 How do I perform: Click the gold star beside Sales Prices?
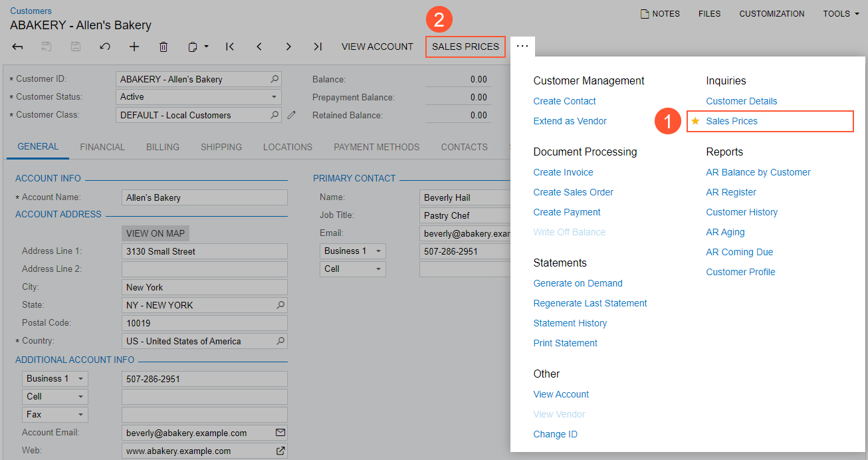coord(695,121)
